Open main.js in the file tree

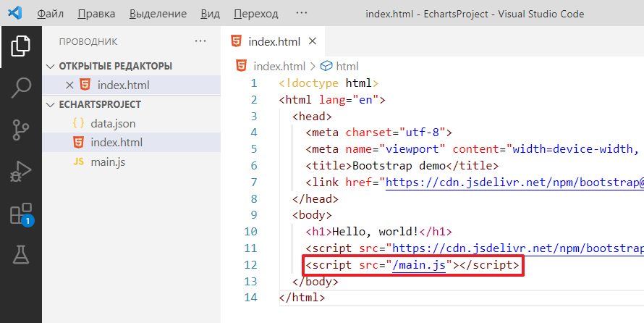[x=108, y=161]
